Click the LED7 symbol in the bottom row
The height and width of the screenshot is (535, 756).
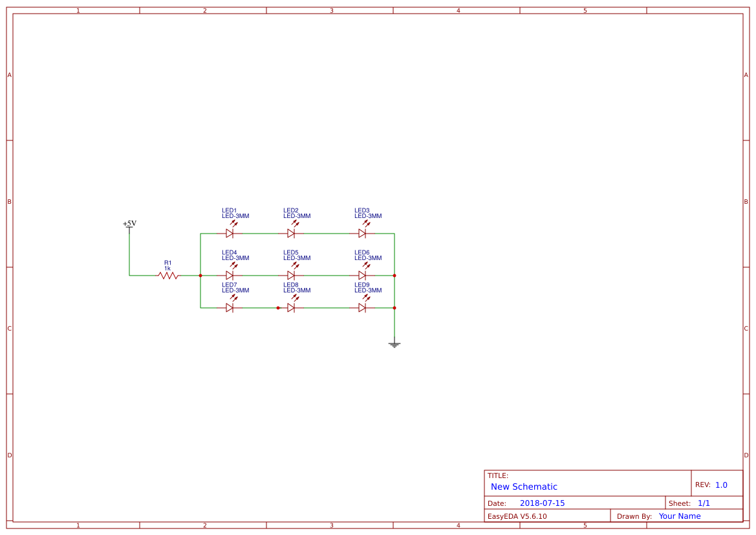pyautogui.click(x=230, y=309)
